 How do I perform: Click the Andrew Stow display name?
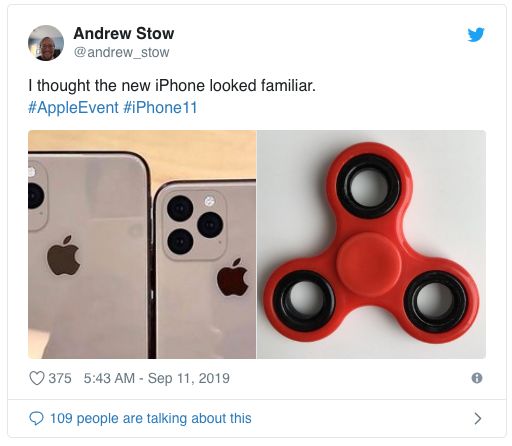pos(124,33)
